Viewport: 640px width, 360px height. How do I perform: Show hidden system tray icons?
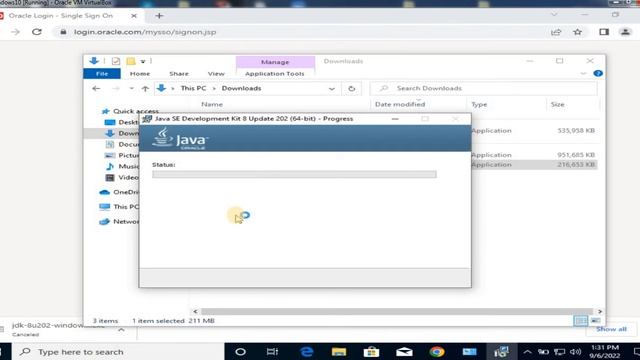(527, 351)
